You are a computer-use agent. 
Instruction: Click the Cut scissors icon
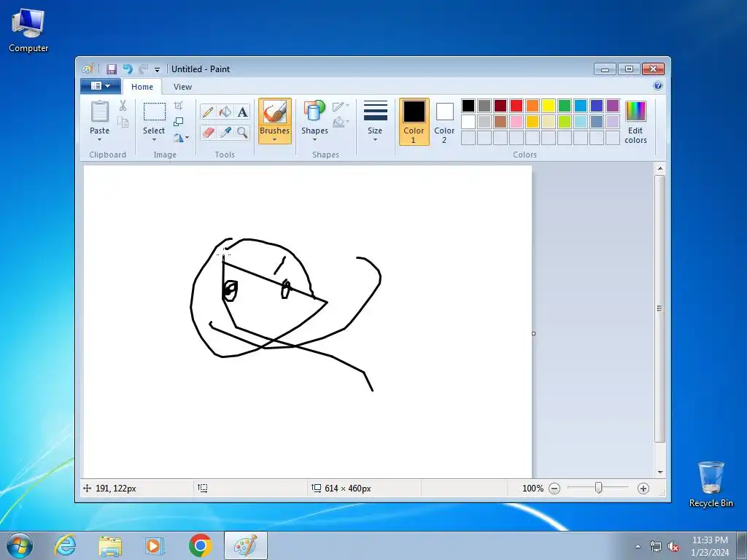coord(123,106)
